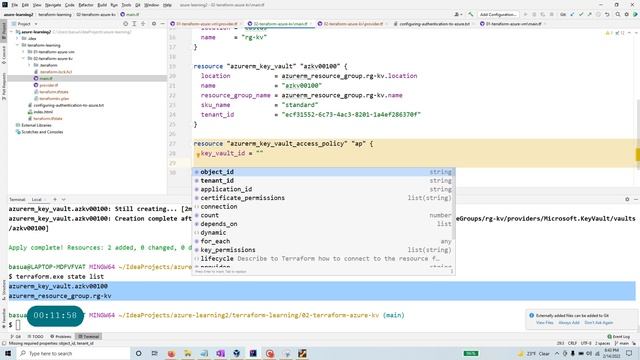Add new terminal session plus icon
Screen dimensions: 640x360
[x=55, y=200]
